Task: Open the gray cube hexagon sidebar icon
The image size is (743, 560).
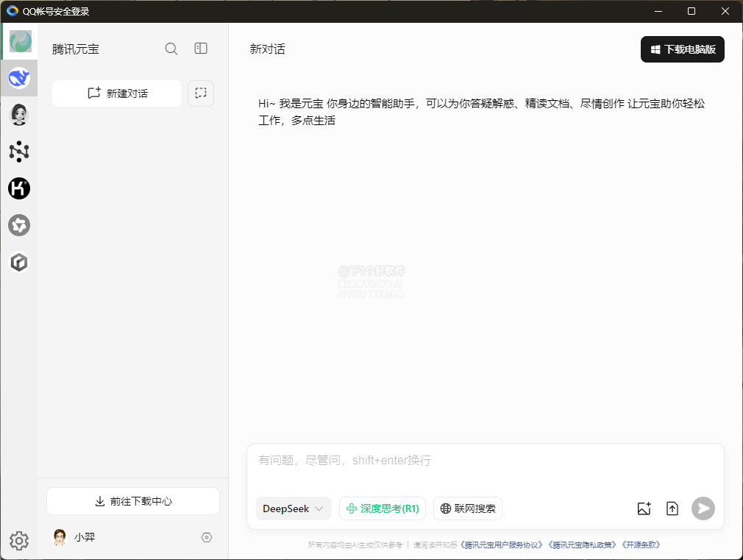Action: [x=19, y=262]
